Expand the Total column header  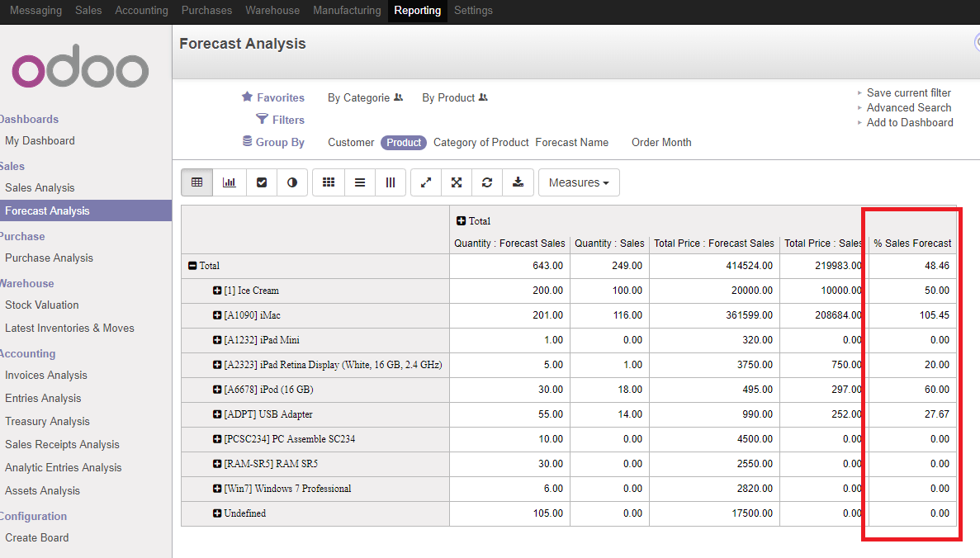click(462, 221)
